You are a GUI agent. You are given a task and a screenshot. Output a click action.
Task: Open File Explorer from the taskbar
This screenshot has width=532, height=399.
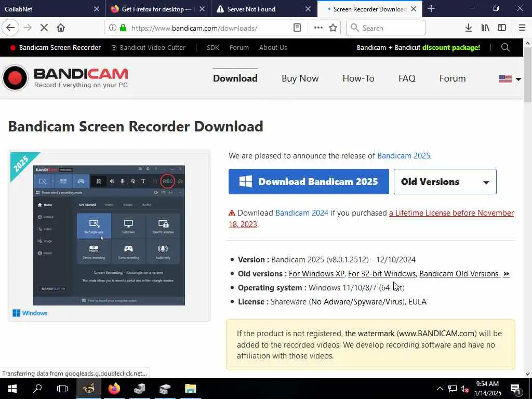point(190,389)
